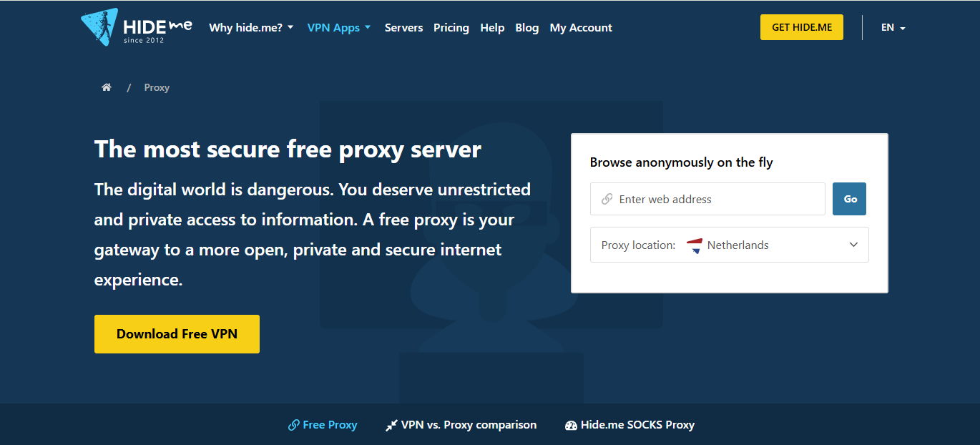This screenshot has height=445, width=980.
Task: Open the Proxy location dropdown
Action: (x=729, y=245)
